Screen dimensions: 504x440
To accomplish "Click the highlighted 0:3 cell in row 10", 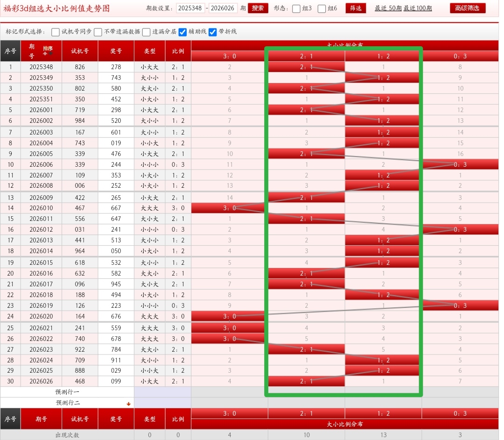I will (x=460, y=164).
